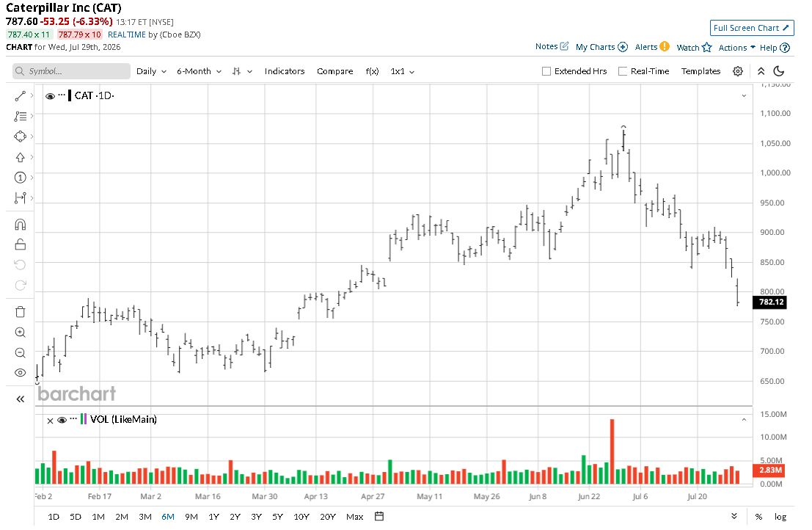This screenshot has width=812, height=530.
Task: Toggle the lock drawings icon
Action: (21, 244)
